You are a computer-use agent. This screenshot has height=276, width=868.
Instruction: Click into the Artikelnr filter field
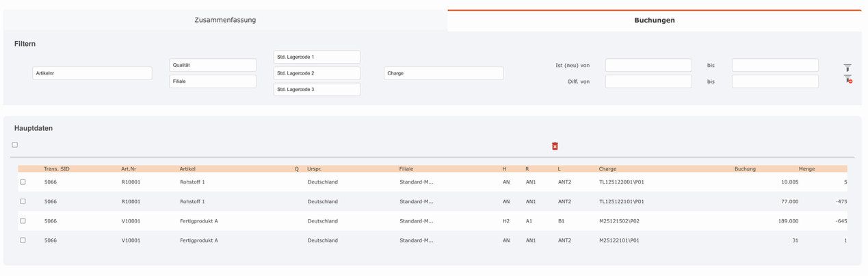(x=92, y=73)
